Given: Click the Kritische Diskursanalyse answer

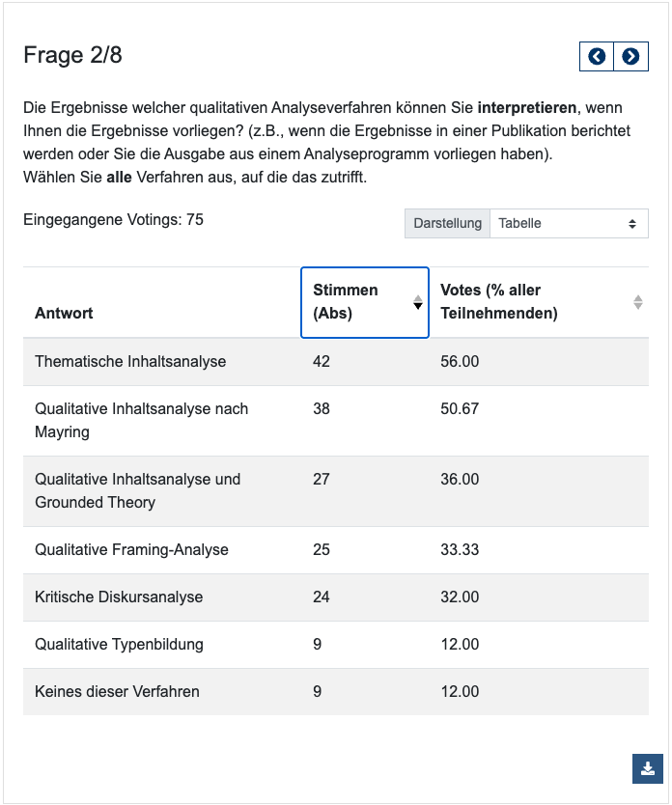Looking at the screenshot, I should pos(119,597).
